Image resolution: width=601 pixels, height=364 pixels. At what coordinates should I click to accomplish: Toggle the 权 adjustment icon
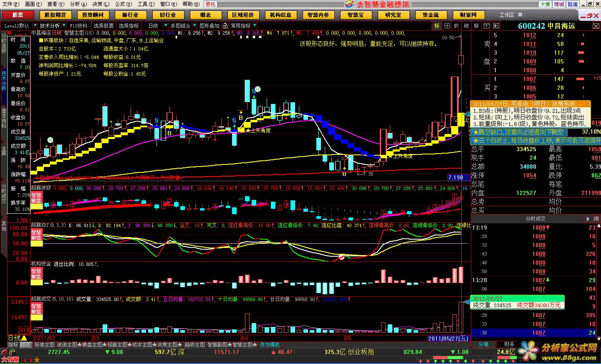point(457,25)
